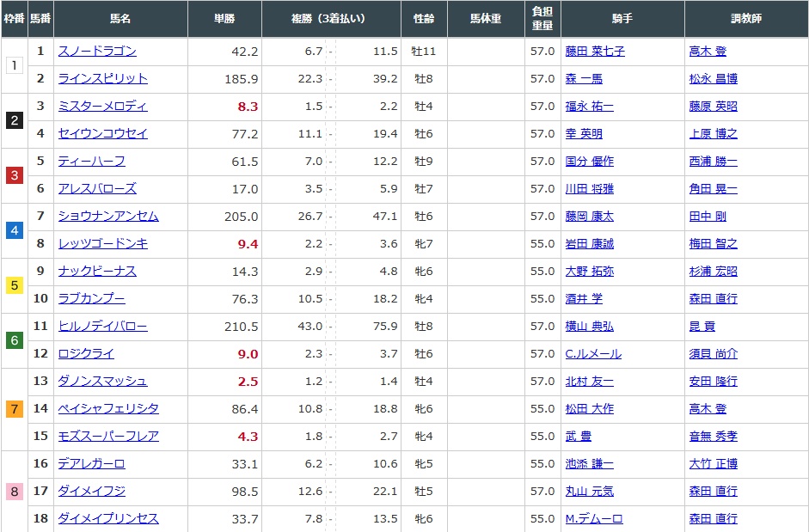Open horse page for スノードラゴン
This screenshot has width=809, height=532.
pyautogui.click(x=96, y=52)
